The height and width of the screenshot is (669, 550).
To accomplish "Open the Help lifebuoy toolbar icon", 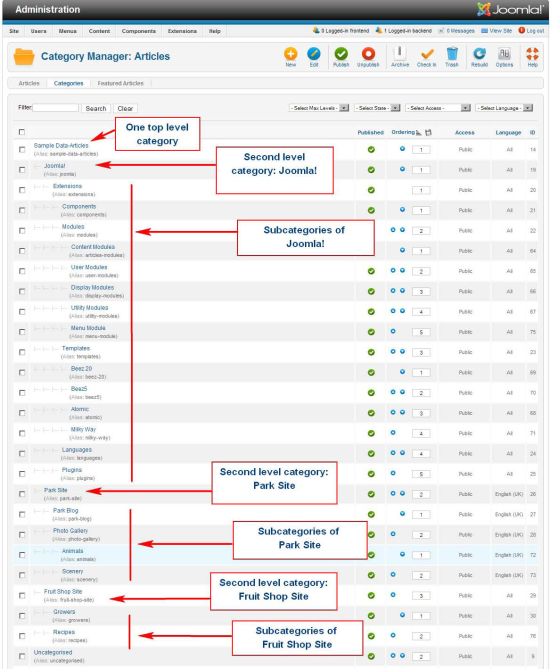I will click(x=533, y=54).
